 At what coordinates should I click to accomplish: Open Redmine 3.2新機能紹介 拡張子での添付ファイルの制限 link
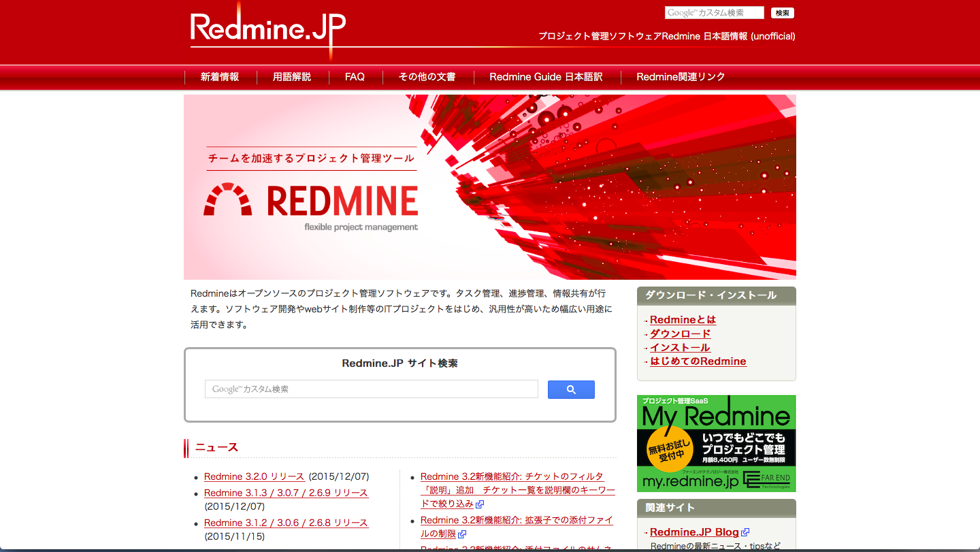[x=517, y=527]
